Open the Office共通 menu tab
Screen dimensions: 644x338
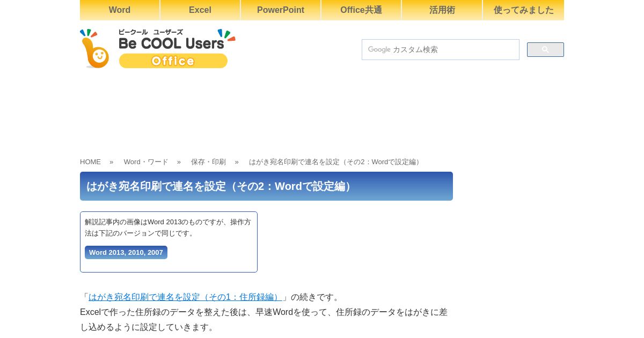pos(361,10)
